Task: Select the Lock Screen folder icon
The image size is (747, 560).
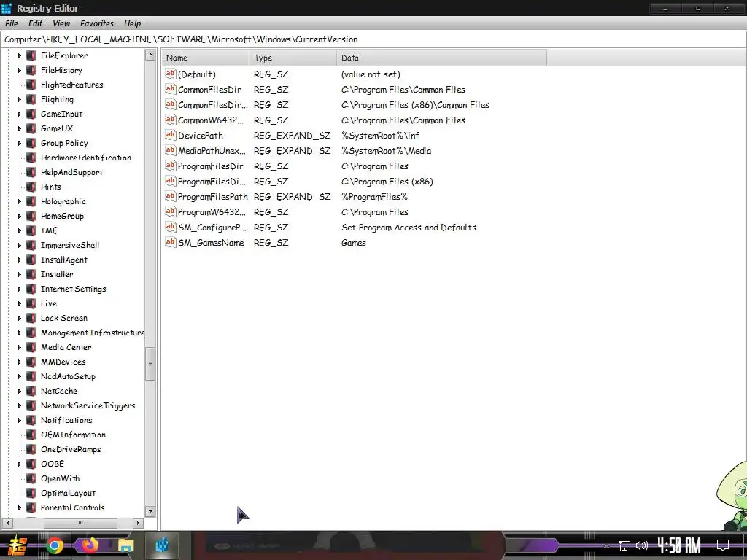Action: point(31,318)
